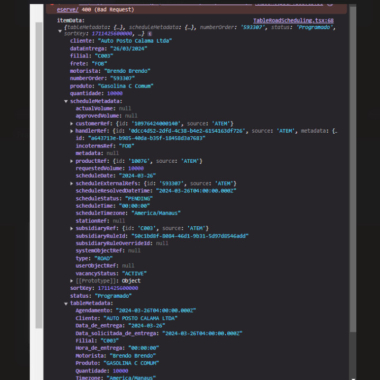This screenshot has width=380, height=380.
Task: Select the status "Programado" property line
Action: (101, 296)
